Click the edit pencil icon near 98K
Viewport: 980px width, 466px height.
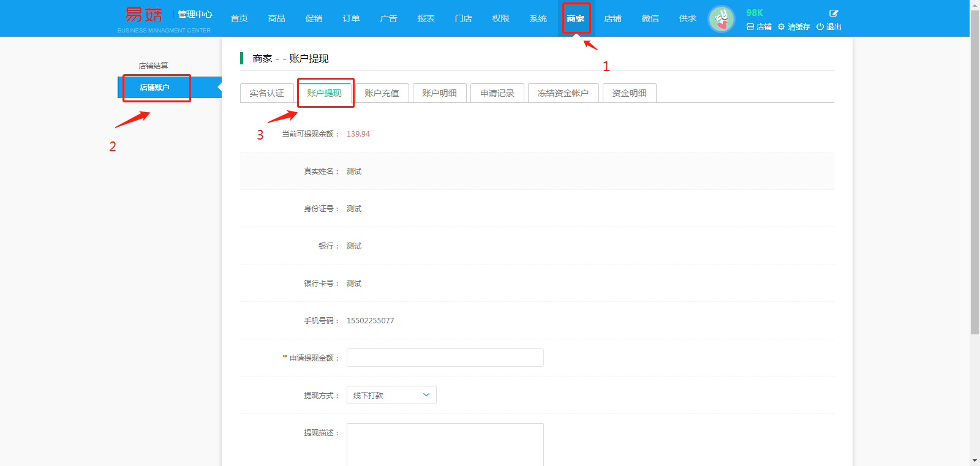(x=834, y=13)
